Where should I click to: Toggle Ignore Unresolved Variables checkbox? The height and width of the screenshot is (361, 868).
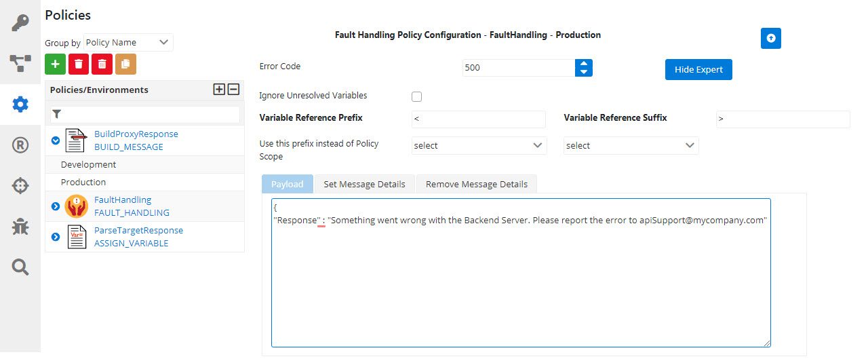(x=416, y=96)
